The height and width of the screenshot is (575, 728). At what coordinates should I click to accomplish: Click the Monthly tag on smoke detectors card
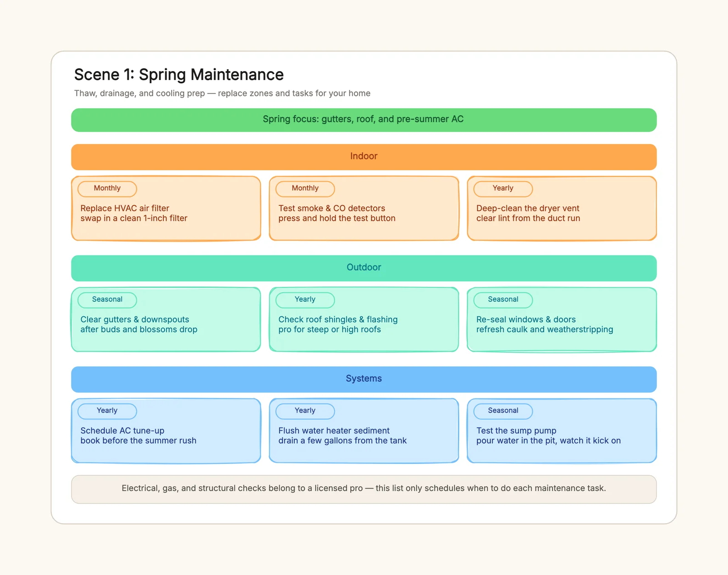click(x=305, y=188)
